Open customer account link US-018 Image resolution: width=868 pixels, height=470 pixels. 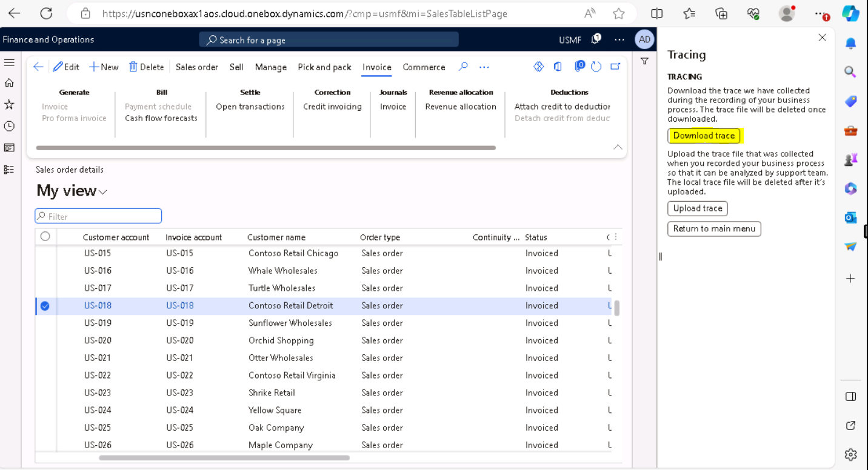coord(98,306)
